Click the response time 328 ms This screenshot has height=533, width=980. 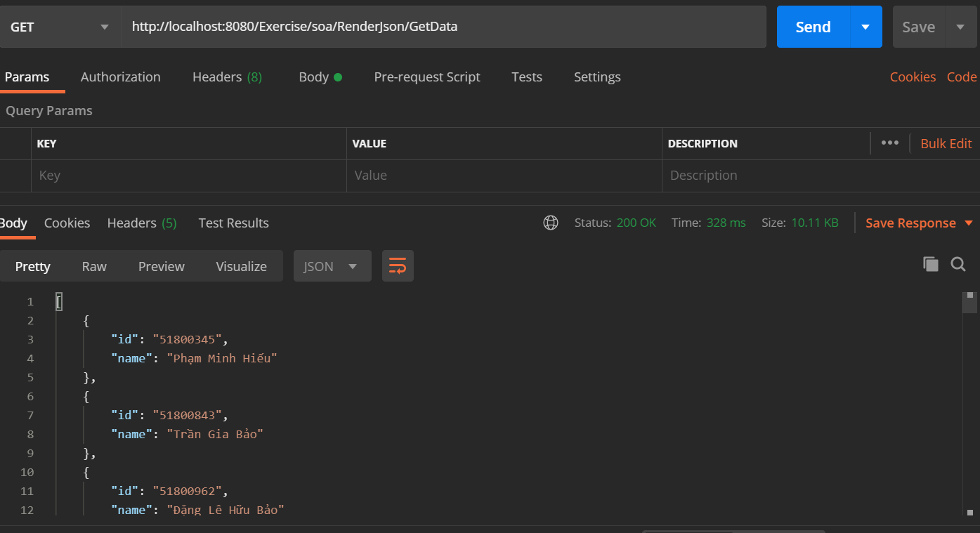point(726,223)
